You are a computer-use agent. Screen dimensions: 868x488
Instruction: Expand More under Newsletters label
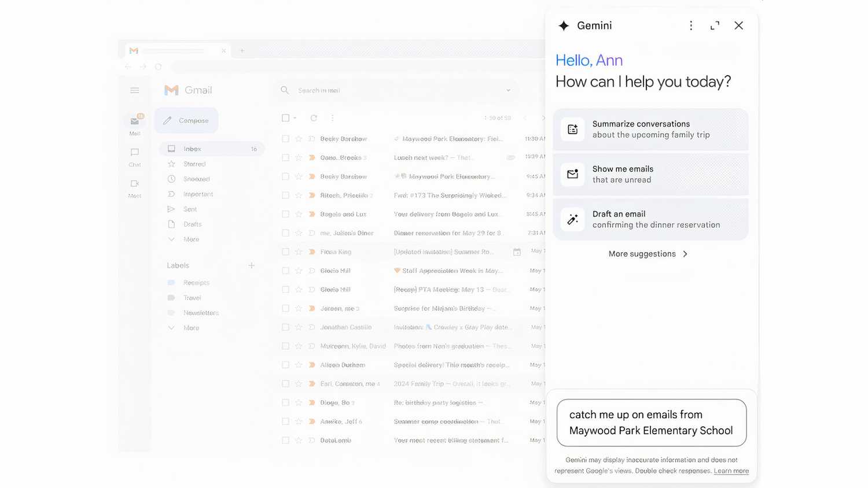pos(191,328)
